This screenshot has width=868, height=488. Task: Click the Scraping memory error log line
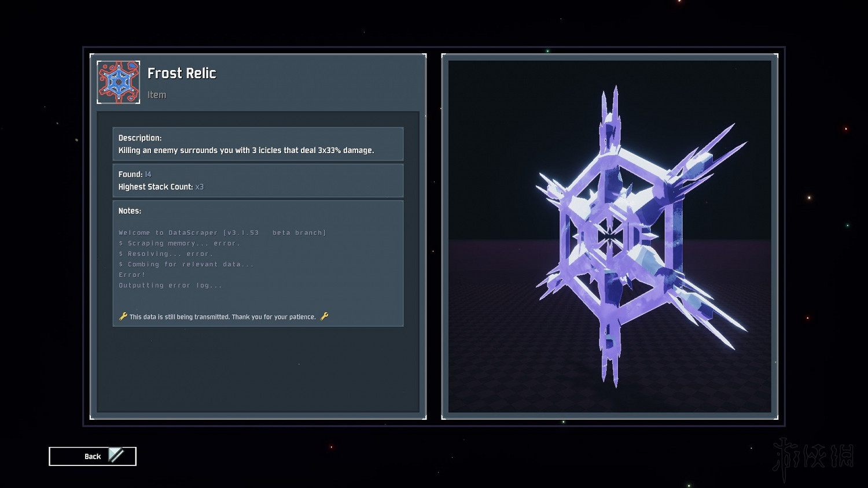179,243
